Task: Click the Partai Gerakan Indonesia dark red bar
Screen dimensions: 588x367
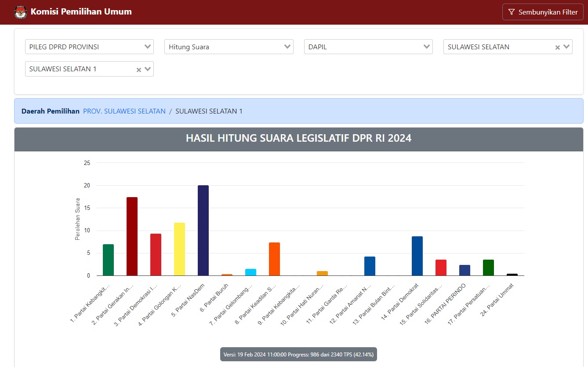Action: pos(132,236)
